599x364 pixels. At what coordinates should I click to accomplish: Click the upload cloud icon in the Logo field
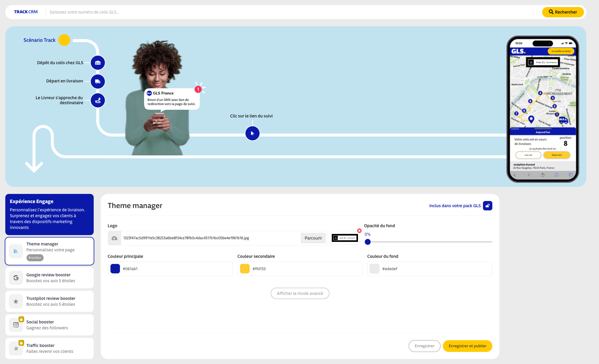114,238
